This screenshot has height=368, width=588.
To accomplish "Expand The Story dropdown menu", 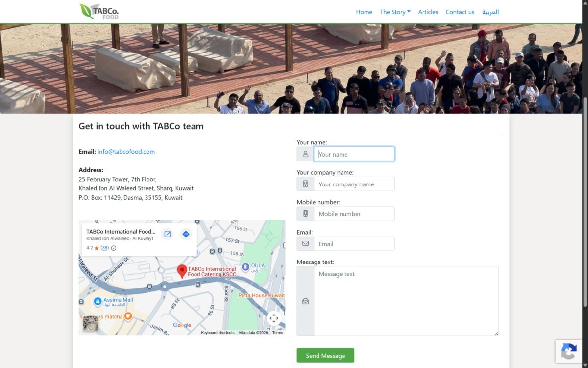I will (x=395, y=12).
